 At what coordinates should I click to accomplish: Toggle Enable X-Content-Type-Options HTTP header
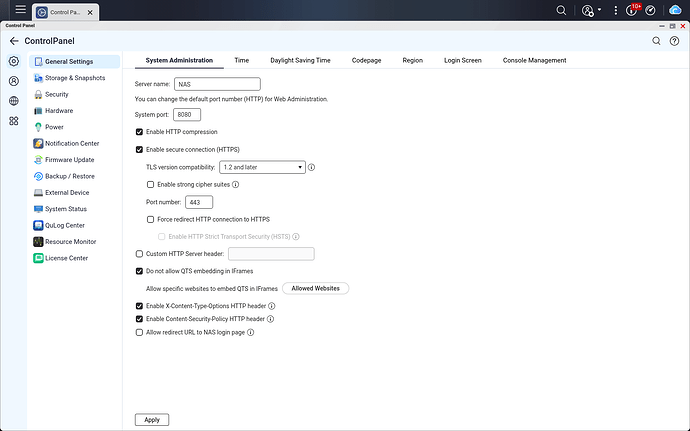(x=139, y=306)
